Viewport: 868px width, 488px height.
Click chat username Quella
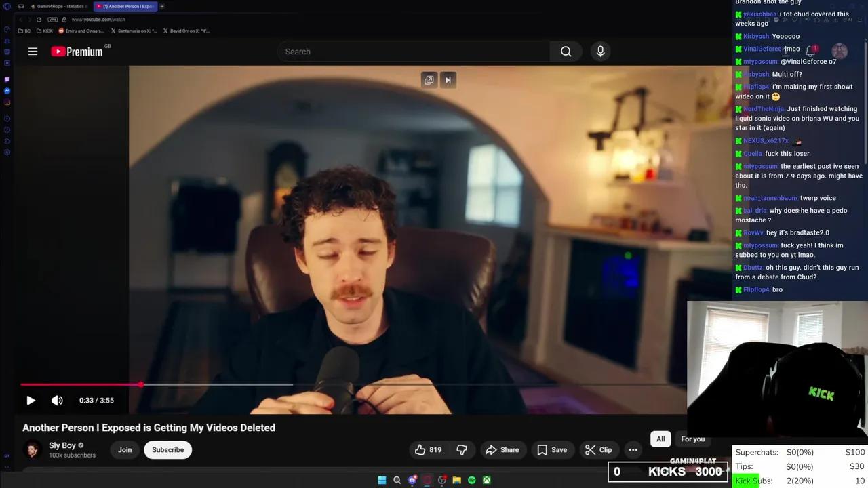click(x=753, y=154)
